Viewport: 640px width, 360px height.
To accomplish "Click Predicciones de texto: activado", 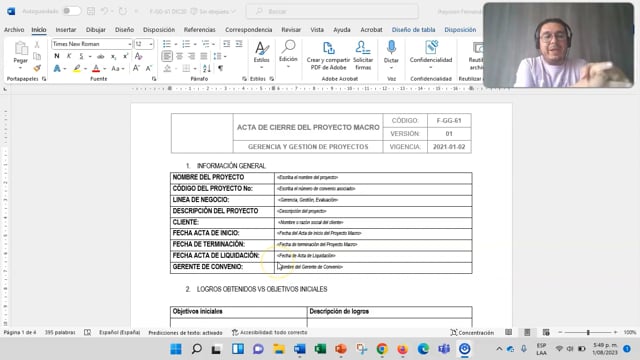I will tap(185, 333).
